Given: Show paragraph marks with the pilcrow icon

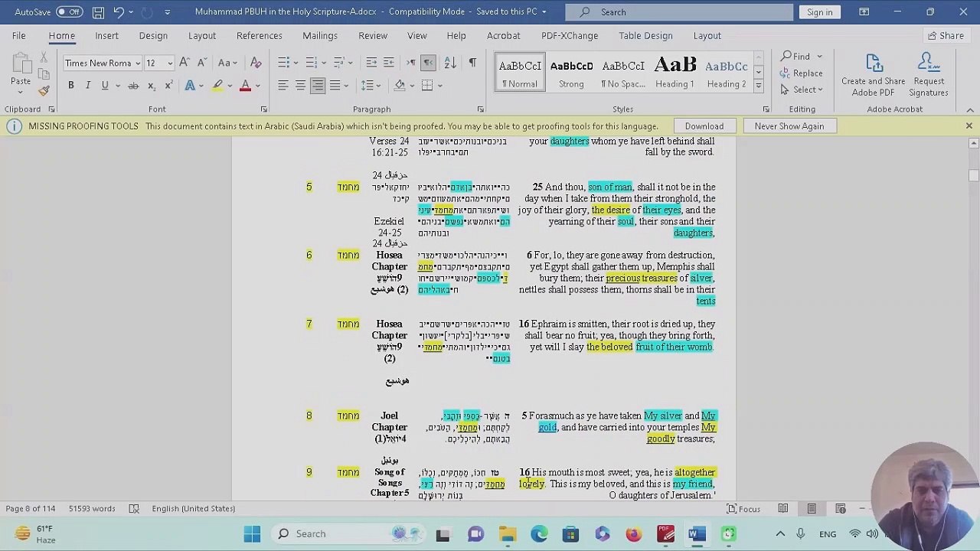Looking at the screenshot, I should (472, 63).
